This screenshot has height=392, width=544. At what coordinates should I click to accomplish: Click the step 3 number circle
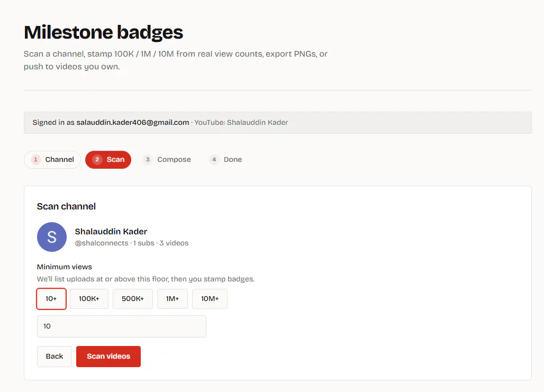pos(148,160)
